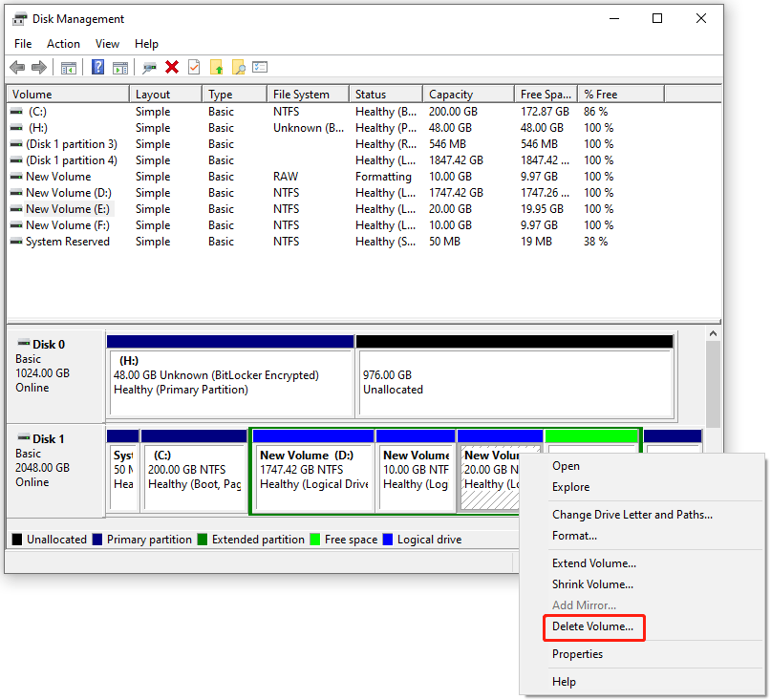
Task: Sort by the Free Space column header
Action: pos(546,94)
